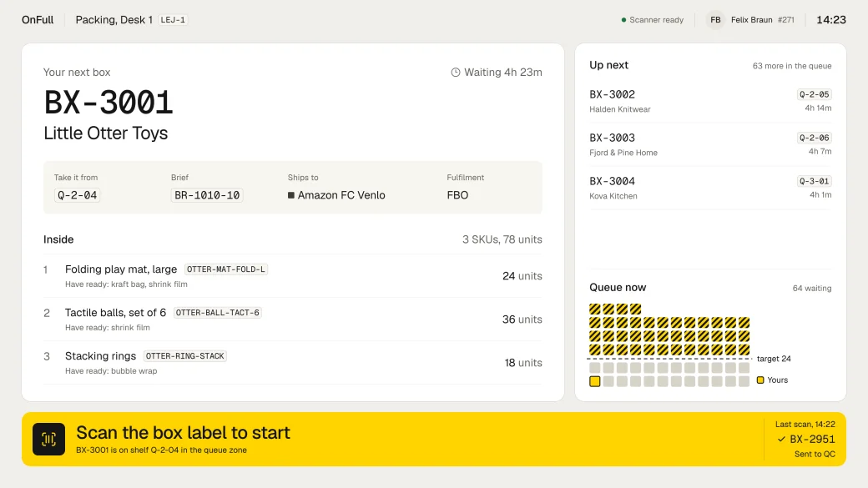868x488 pixels.
Task: Click the 36 units quantity
Action: (x=522, y=319)
